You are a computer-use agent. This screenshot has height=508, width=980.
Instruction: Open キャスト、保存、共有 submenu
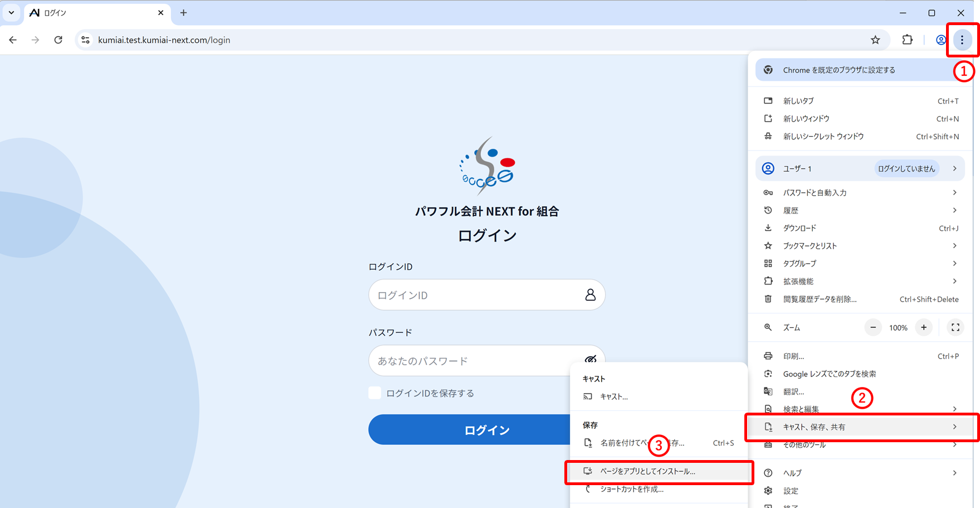point(861,427)
